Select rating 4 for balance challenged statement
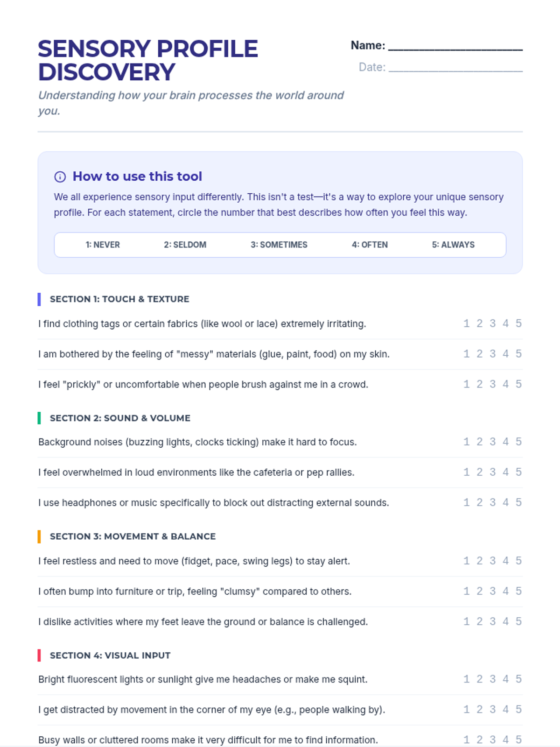Image resolution: width=560 pixels, height=747 pixels. pyautogui.click(x=505, y=621)
